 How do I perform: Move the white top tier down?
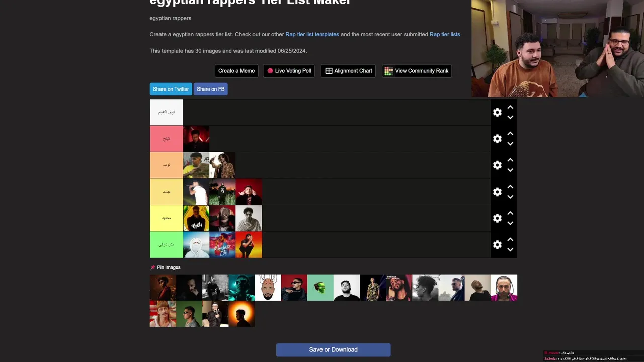(510, 118)
